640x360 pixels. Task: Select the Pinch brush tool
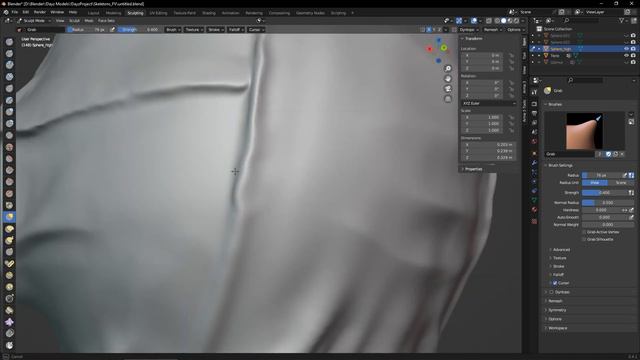click(9, 205)
